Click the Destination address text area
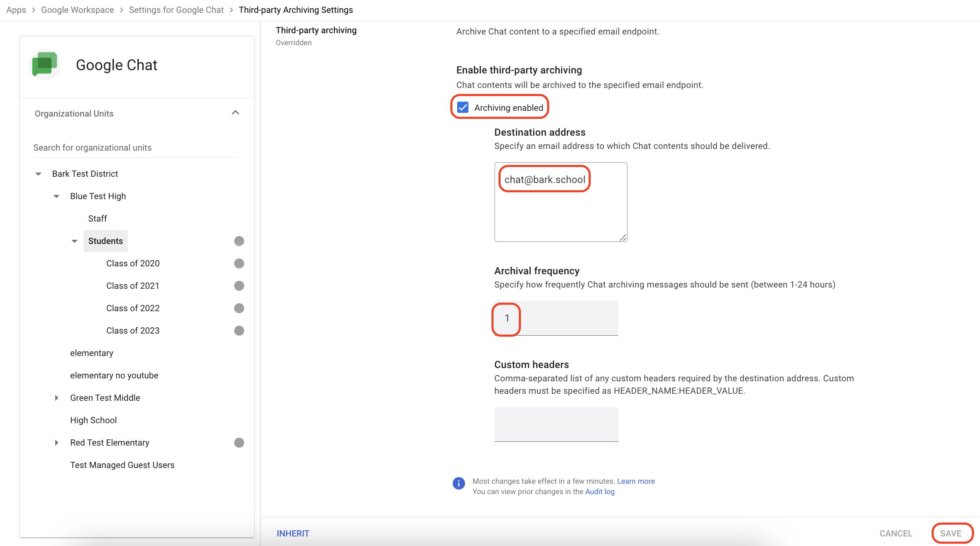 (561, 202)
